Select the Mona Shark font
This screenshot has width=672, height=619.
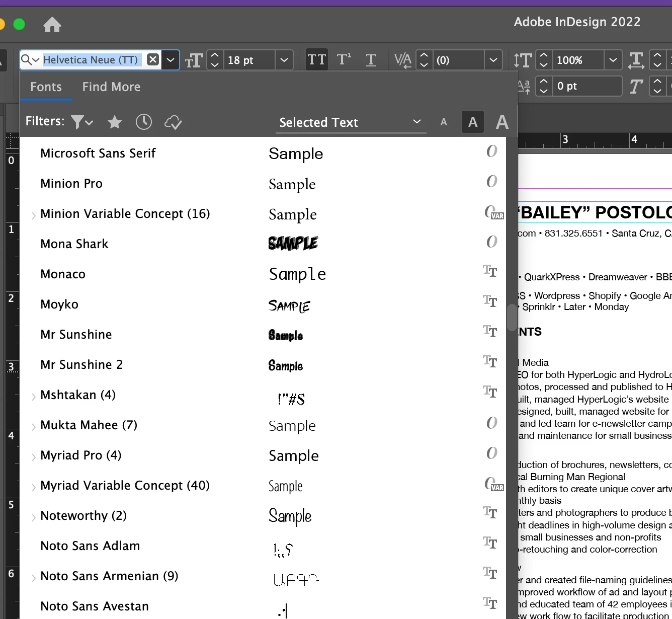pyautogui.click(x=74, y=244)
